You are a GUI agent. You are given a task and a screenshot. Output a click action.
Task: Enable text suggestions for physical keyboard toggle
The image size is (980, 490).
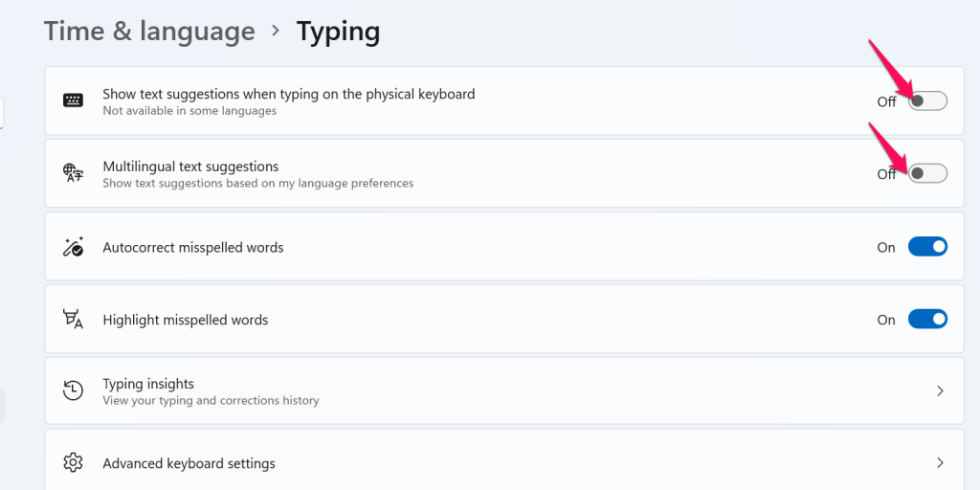pyautogui.click(x=926, y=100)
